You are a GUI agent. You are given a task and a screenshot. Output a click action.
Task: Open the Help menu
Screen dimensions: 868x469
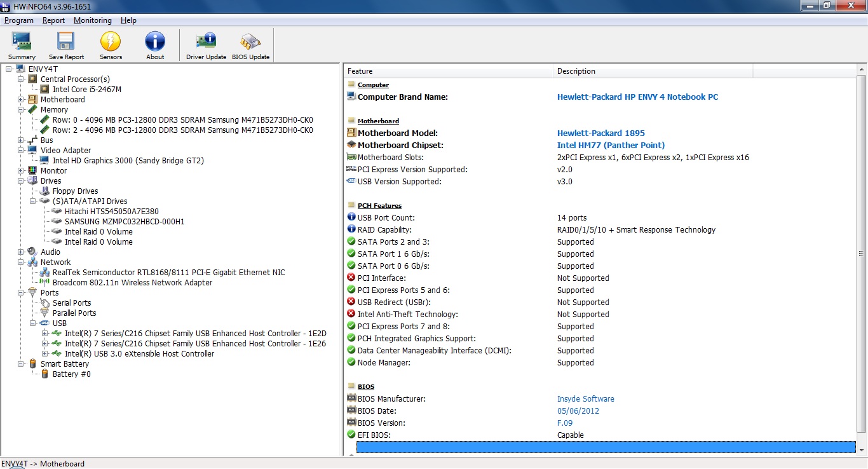point(128,20)
